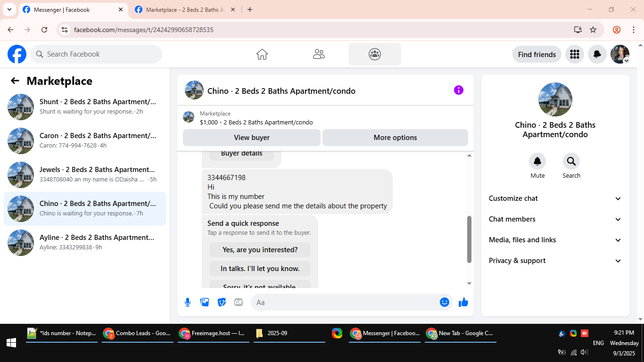
Task: Choose a GIF from the GIF icon
Action: [239, 302]
